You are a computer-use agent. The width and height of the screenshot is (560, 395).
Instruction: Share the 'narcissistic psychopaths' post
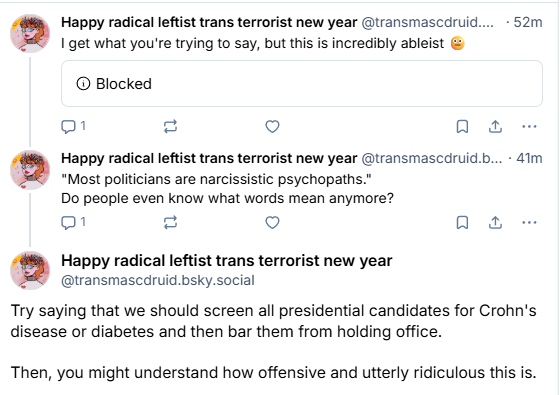coord(495,222)
